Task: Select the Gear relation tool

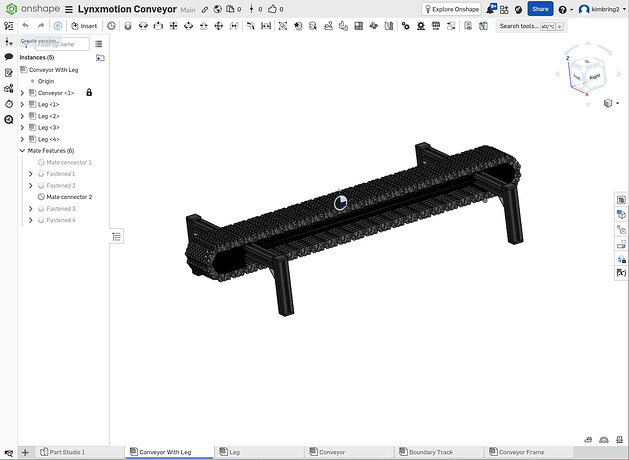Action: [406, 26]
